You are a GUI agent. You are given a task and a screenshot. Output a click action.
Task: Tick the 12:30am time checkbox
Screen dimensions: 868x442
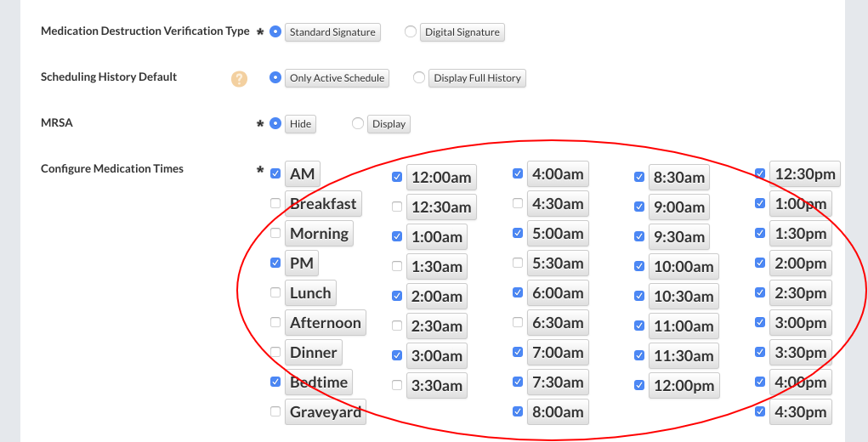397,207
